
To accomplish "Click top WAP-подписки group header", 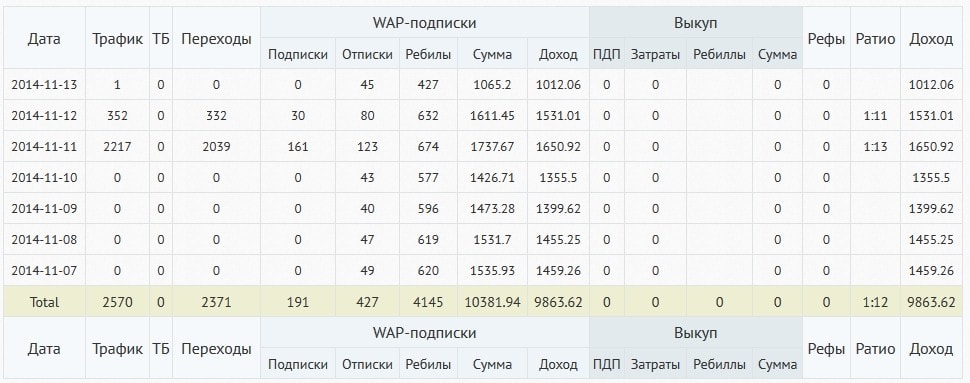I will [424, 23].
